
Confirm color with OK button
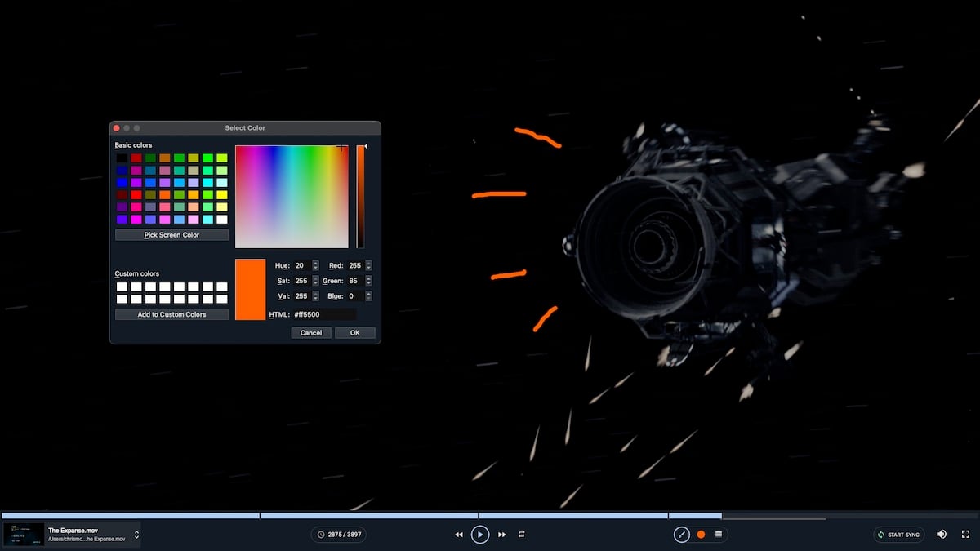tap(354, 333)
